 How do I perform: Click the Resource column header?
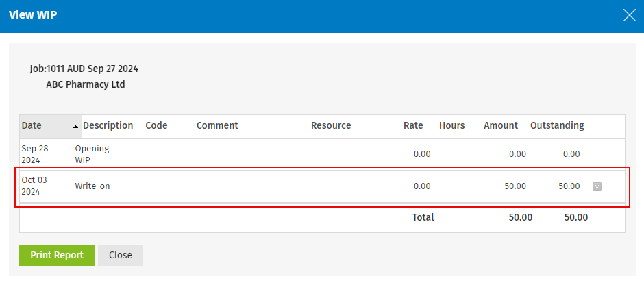(x=331, y=125)
